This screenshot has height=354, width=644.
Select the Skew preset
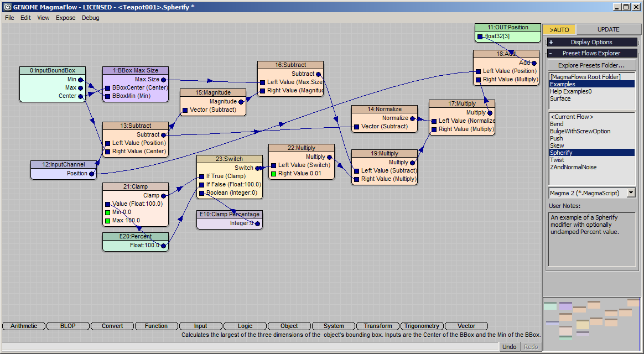[x=591, y=145]
